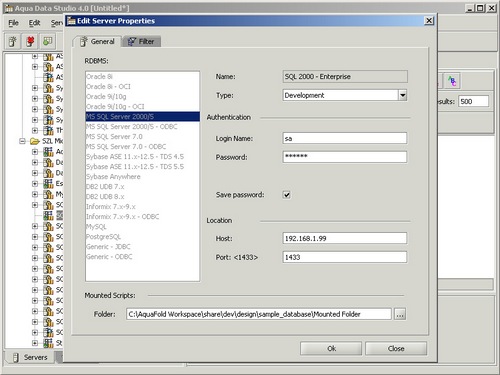500x375 pixels.
Task: Switch to the Filter tab
Action: [x=142, y=42]
